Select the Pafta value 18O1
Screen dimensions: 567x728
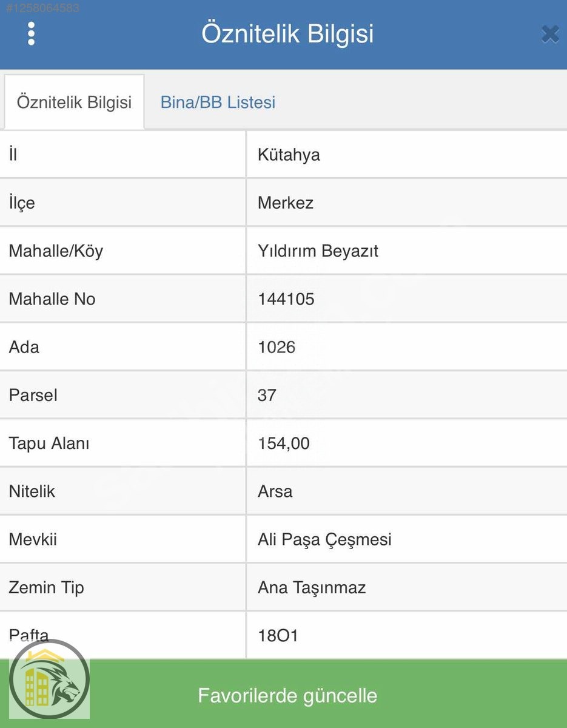click(278, 636)
